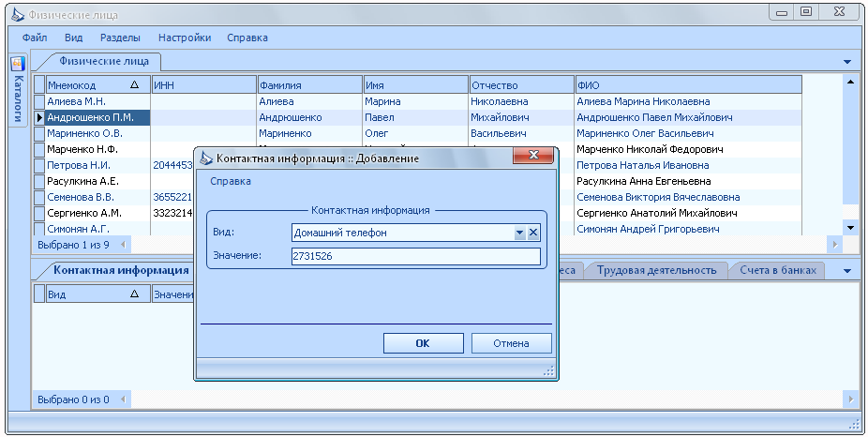
Task: Click the ФИО column header
Action: [x=689, y=84]
